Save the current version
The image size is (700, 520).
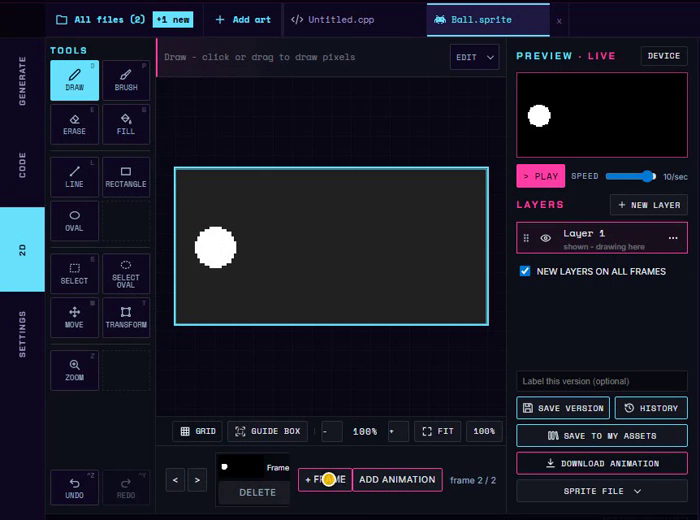(x=563, y=408)
